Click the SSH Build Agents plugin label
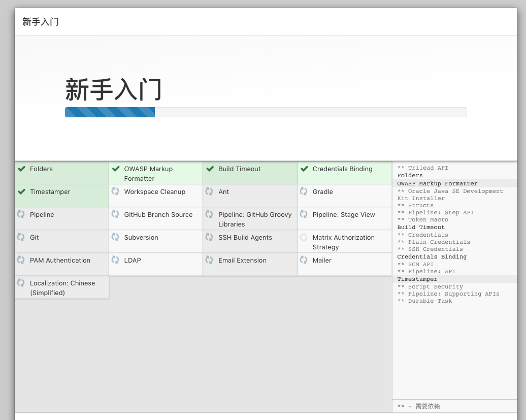Image resolution: width=526 pixels, height=420 pixels. 245,238
